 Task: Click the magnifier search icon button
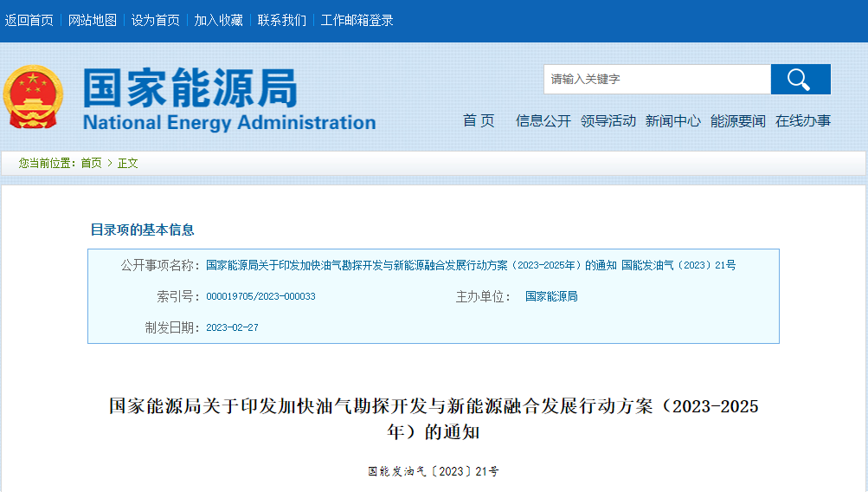click(x=800, y=80)
